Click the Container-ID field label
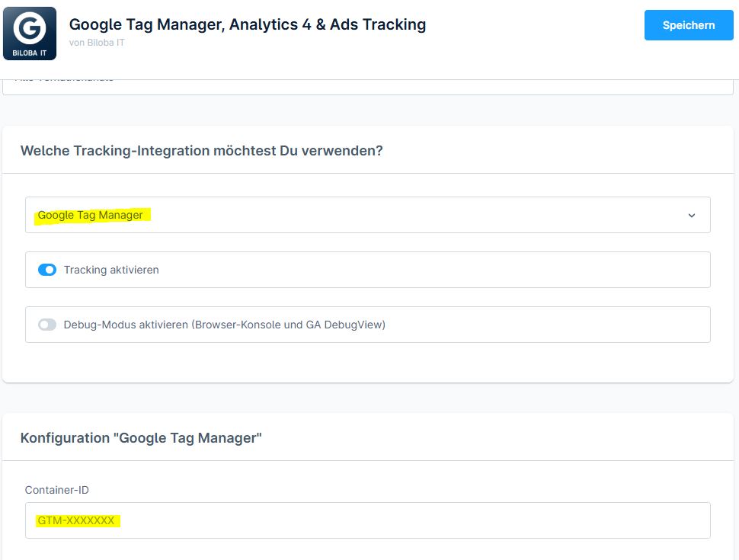The width and height of the screenshot is (739, 560). 56,490
